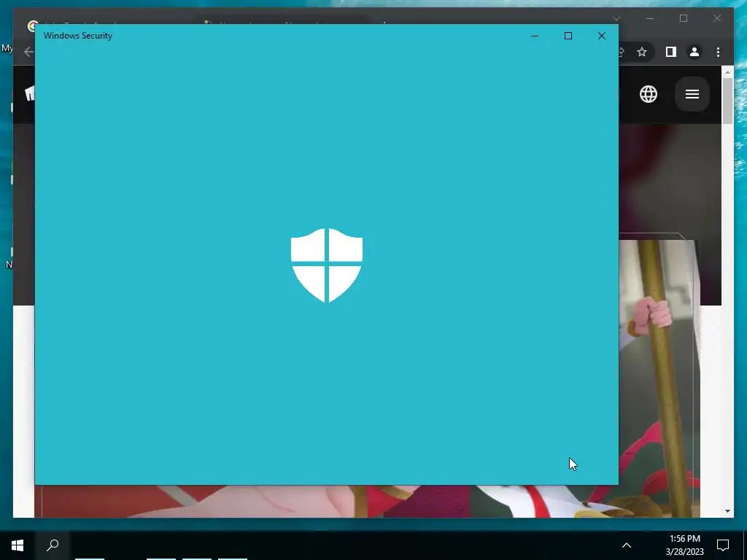Viewport: 747px width, 560px height.
Task: Show hidden system tray icons
Action: click(x=627, y=545)
